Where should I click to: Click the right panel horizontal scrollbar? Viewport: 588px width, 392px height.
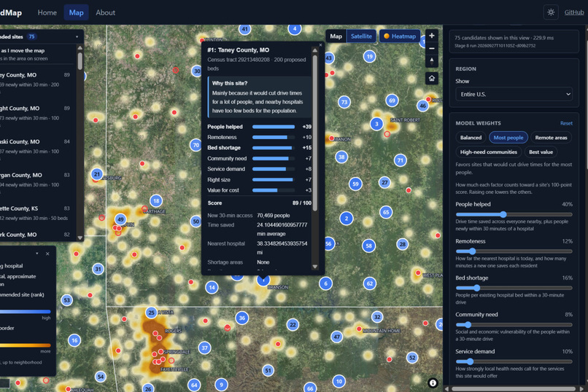pyautogui.click(x=514, y=388)
